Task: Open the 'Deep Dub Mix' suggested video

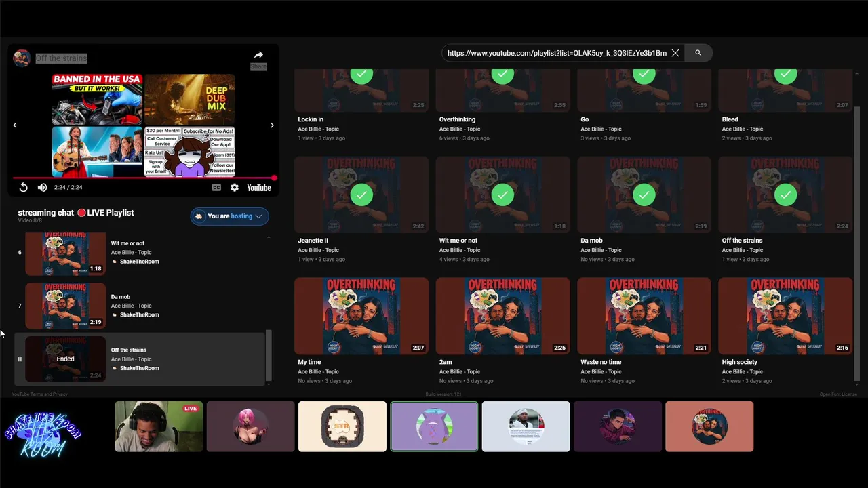Action: click(x=189, y=98)
